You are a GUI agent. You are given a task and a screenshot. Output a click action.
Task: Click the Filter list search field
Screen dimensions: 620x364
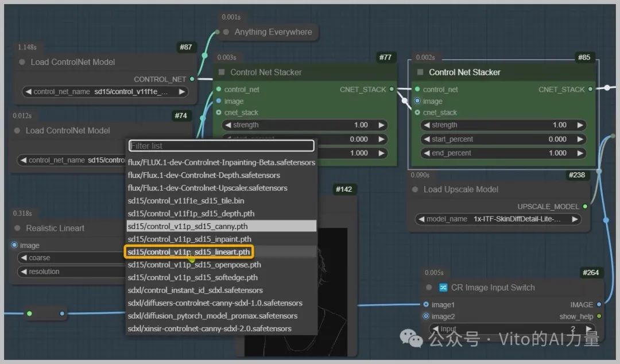[222, 146]
